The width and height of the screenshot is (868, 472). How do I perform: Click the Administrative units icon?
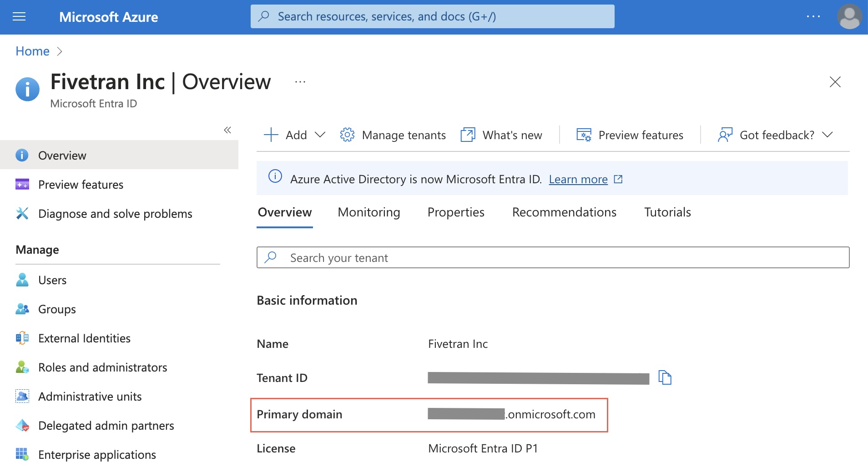[22, 396]
